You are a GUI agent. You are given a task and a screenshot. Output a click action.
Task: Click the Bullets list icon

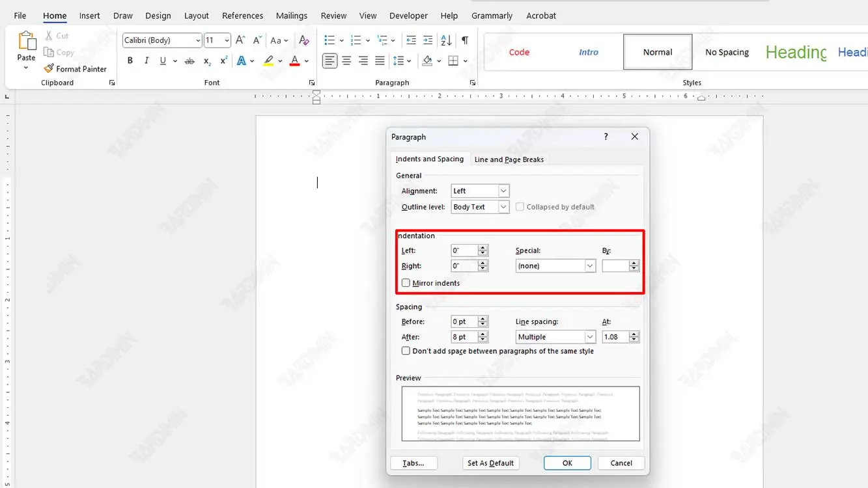click(329, 40)
